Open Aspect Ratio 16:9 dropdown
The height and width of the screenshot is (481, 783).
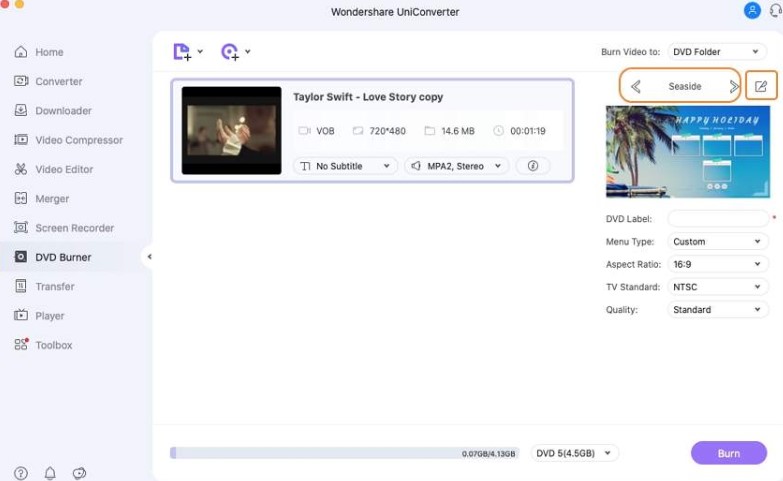pos(718,264)
